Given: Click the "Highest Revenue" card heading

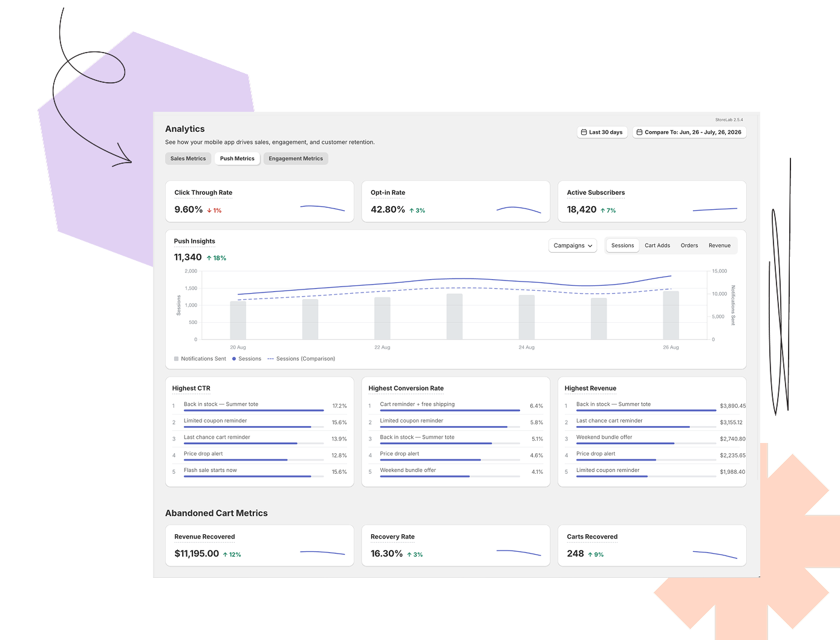Looking at the screenshot, I should pos(590,389).
